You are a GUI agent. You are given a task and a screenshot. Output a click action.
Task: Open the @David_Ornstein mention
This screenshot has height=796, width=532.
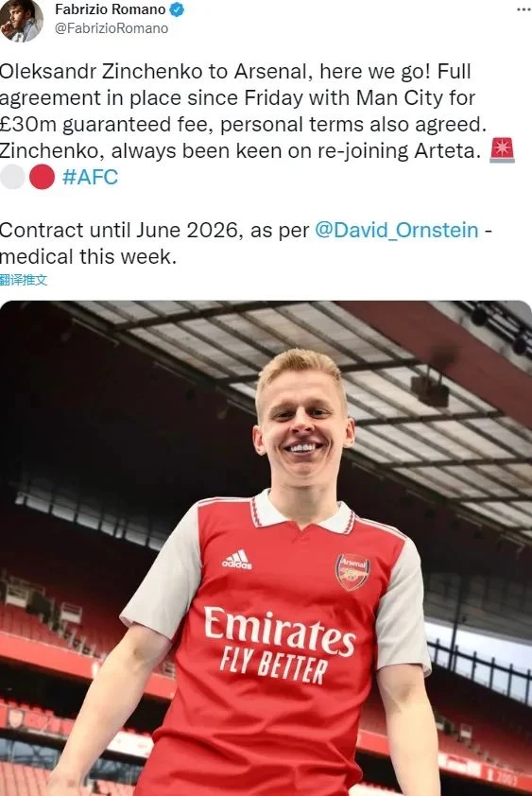point(397,230)
